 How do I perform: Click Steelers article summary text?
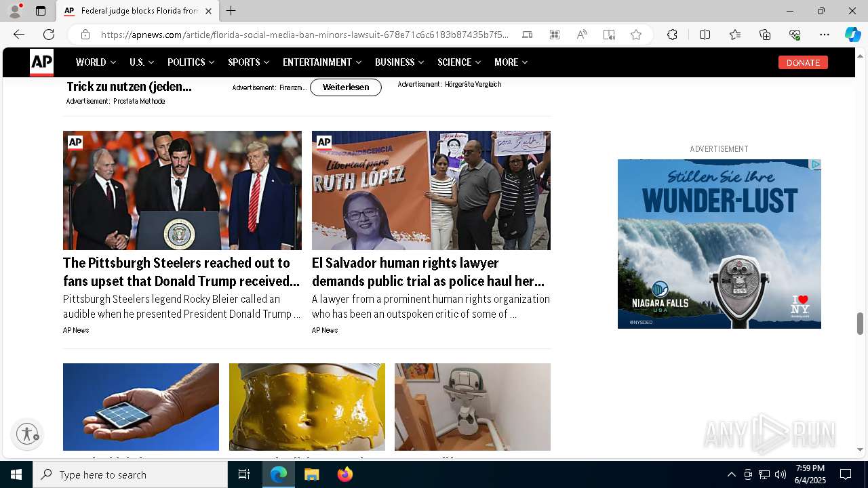pyautogui.click(x=182, y=306)
